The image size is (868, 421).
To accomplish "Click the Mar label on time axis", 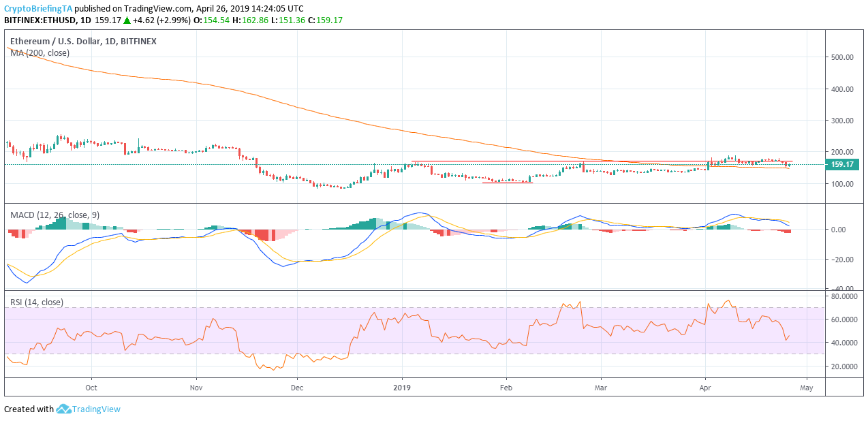I will pyautogui.click(x=601, y=387).
